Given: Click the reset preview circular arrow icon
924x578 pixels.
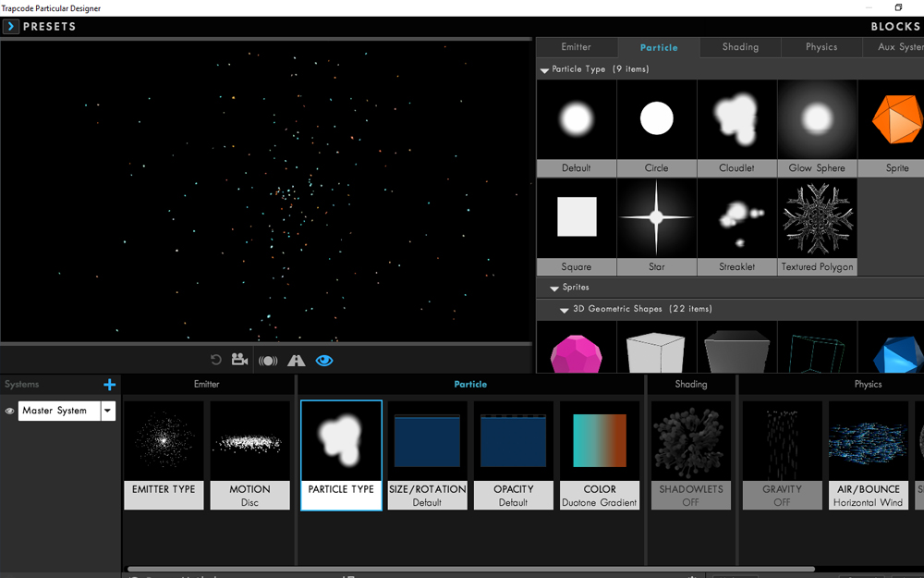Looking at the screenshot, I should point(215,360).
